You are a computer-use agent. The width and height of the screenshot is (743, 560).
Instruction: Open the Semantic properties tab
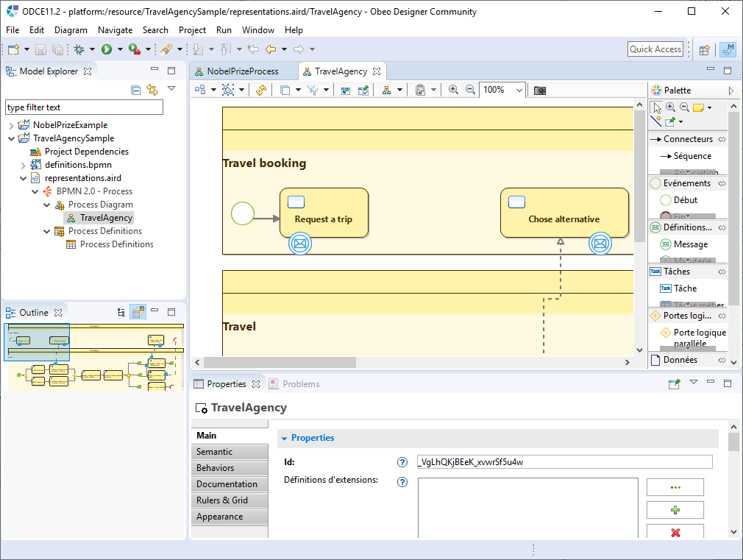(x=230, y=452)
